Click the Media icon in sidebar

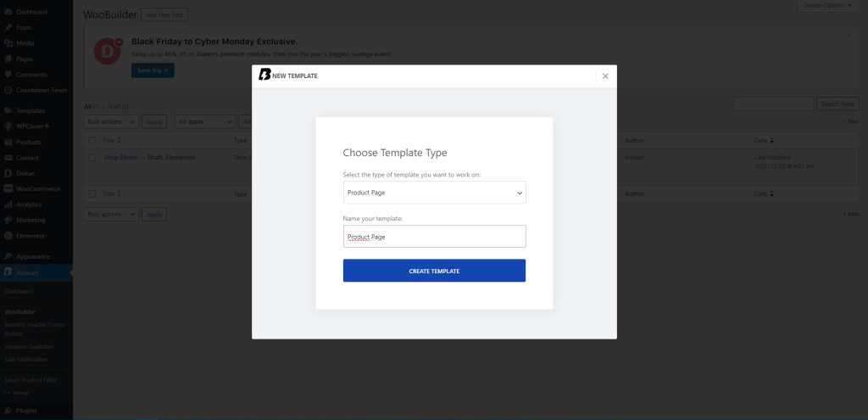coord(8,42)
